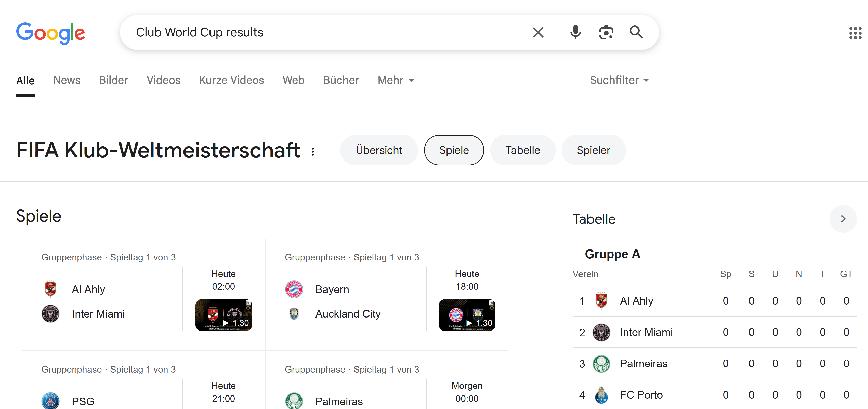Click the Gruppe A heading
Screen dimensions: 868x409
pyautogui.click(x=613, y=254)
